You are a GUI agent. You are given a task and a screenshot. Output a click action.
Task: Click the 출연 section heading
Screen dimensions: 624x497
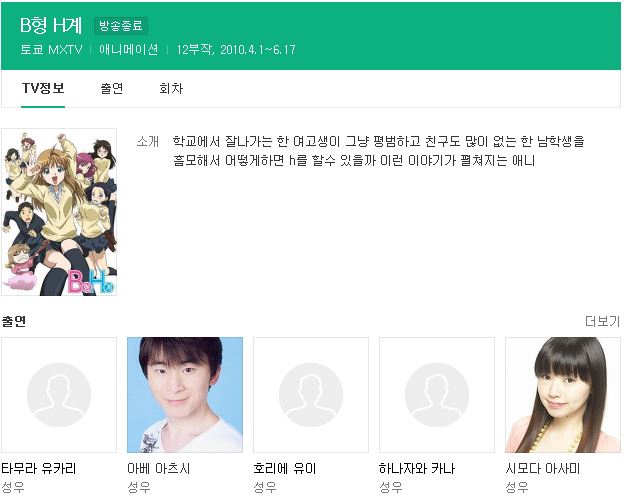click(14, 321)
